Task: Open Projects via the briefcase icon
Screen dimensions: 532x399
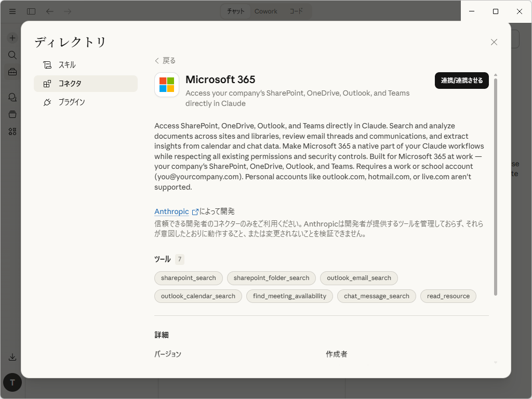Action: (12, 72)
